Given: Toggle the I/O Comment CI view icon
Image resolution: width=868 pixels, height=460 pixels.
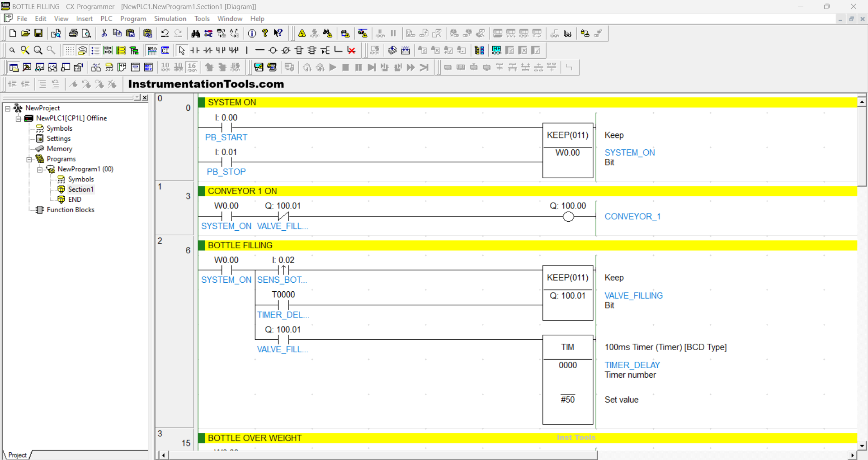Looking at the screenshot, I should pos(165,50).
